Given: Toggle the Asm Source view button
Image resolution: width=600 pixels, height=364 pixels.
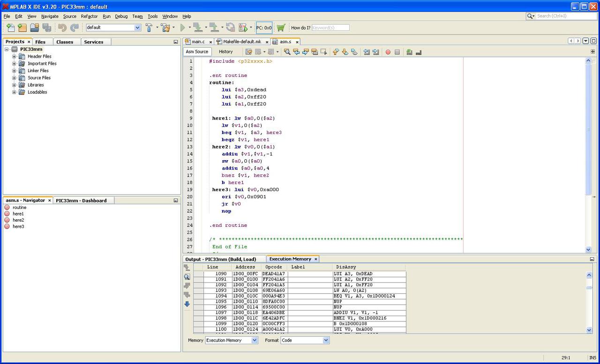Looking at the screenshot, I should coord(197,52).
